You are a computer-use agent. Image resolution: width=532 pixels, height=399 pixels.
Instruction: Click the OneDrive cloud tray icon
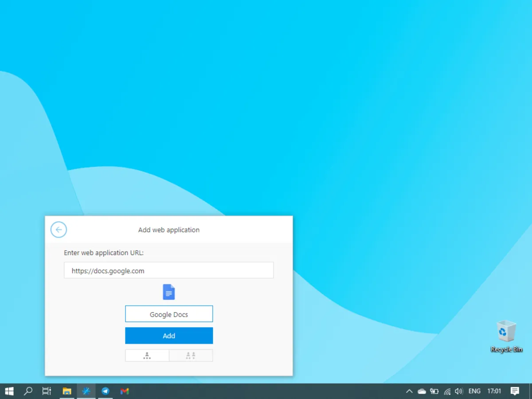tap(422, 391)
